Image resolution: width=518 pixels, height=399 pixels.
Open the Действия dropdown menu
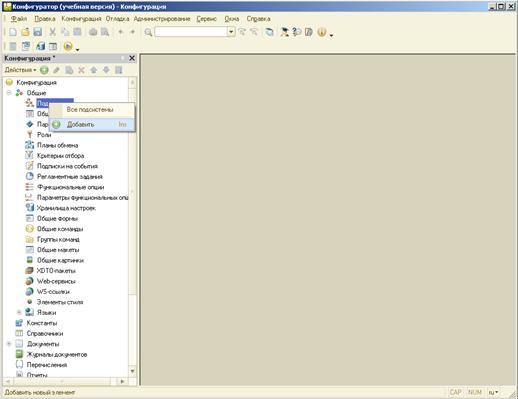coord(20,70)
